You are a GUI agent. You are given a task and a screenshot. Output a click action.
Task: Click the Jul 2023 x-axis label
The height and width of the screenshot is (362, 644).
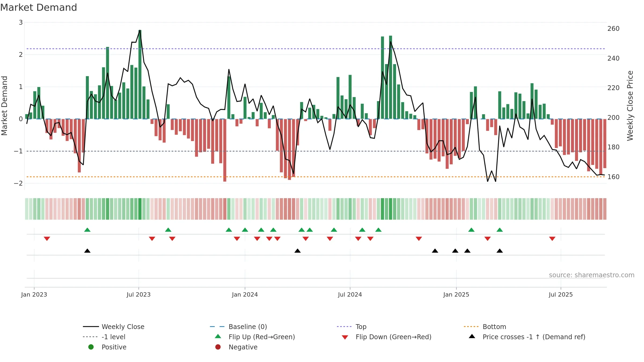coord(138,295)
